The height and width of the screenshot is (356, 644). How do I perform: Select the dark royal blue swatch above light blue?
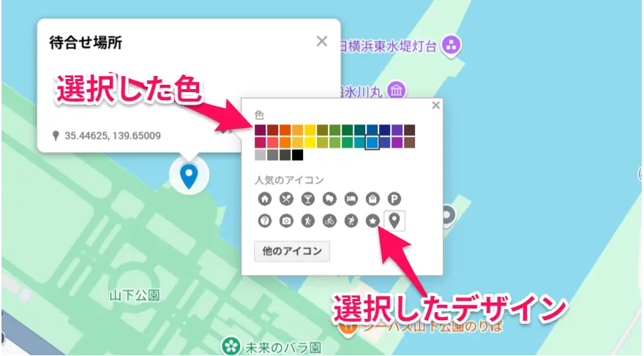pyautogui.click(x=372, y=130)
